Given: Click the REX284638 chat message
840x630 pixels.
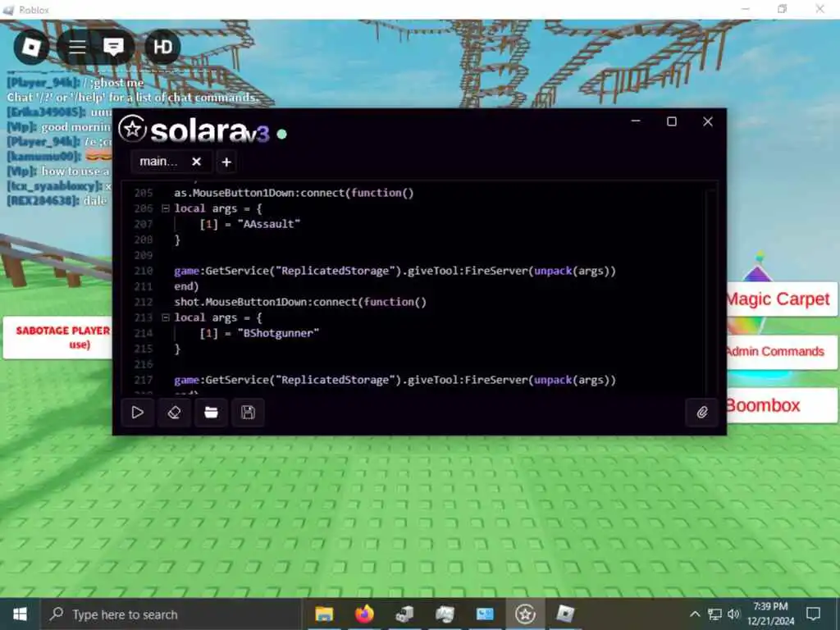Looking at the screenshot, I should [x=57, y=200].
